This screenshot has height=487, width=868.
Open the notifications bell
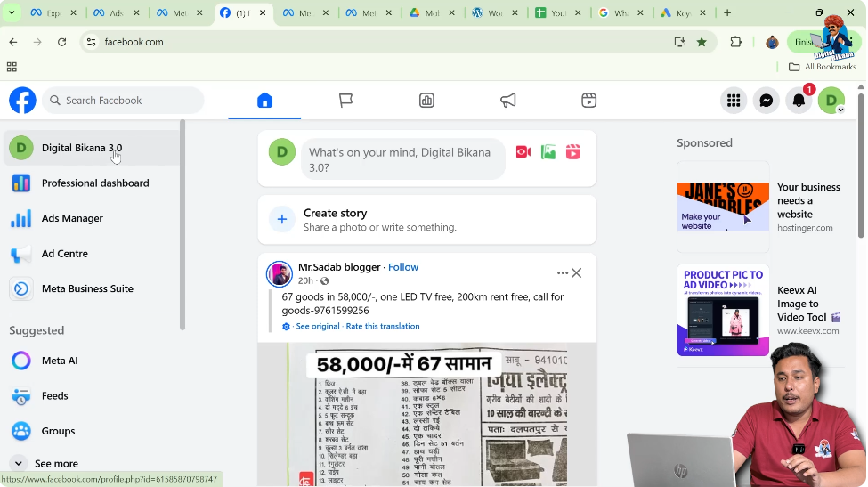(x=799, y=101)
